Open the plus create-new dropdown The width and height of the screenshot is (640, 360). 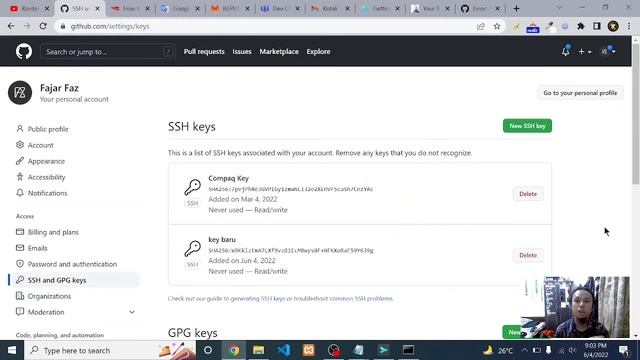(x=584, y=52)
